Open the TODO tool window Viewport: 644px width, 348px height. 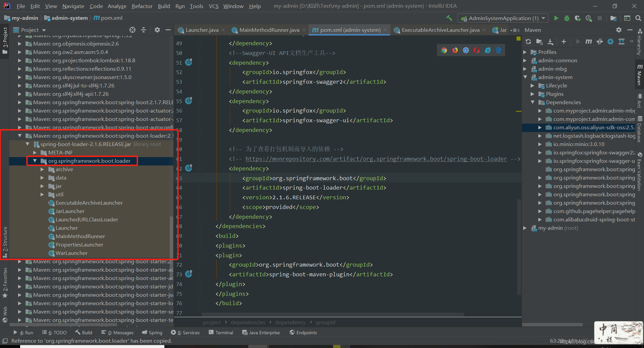click(x=54, y=333)
